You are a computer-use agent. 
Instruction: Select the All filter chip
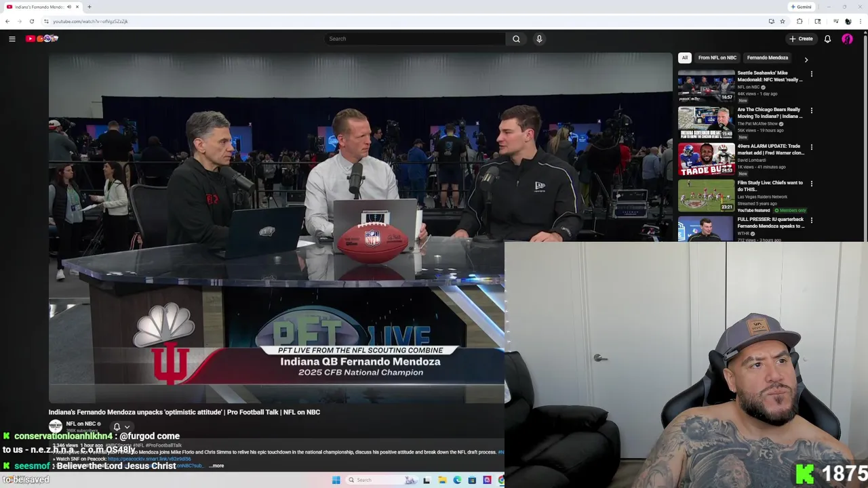coord(685,58)
